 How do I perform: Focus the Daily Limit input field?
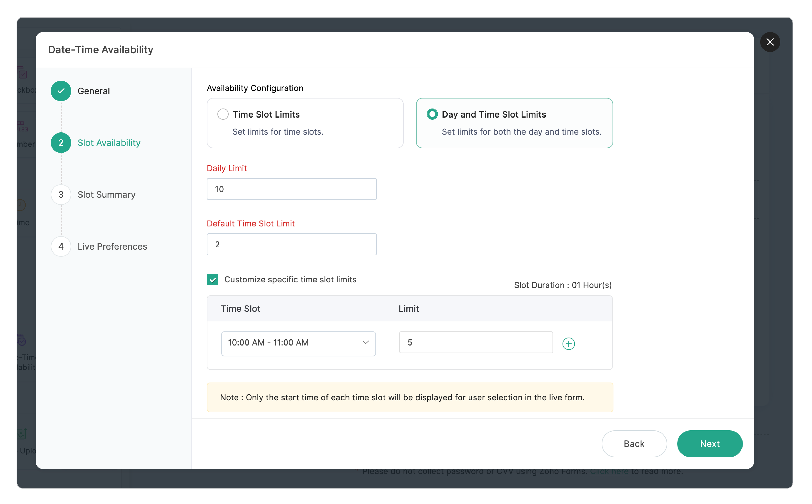[x=292, y=189]
